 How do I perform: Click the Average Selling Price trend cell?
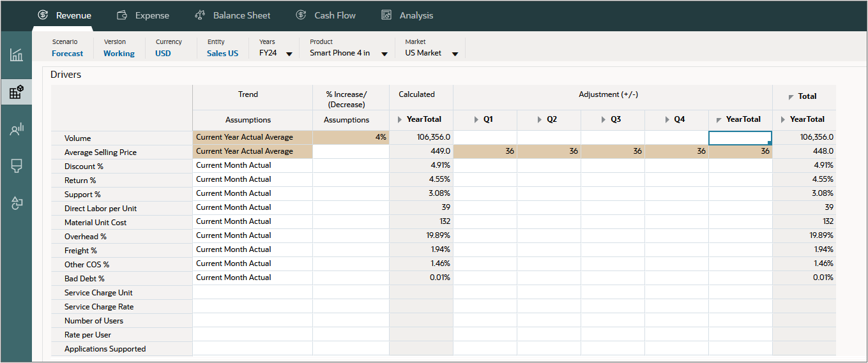(252, 151)
